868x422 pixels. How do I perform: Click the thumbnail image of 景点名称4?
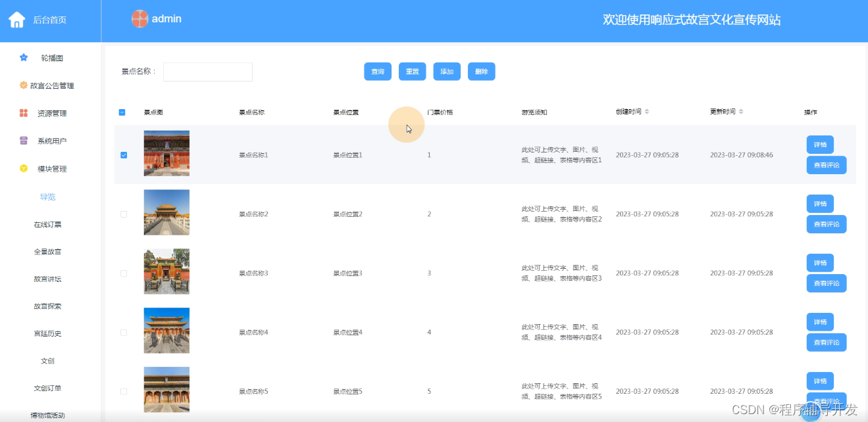[166, 331]
